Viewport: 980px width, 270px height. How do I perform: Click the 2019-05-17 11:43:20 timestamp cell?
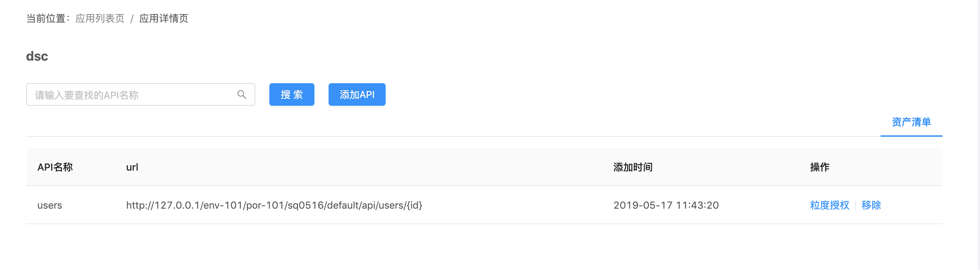[x=666, y=205]
